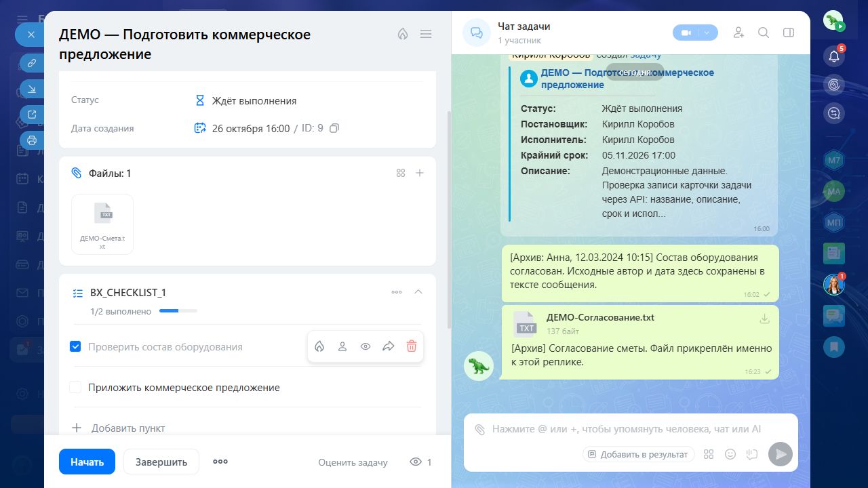
Task: Download the ДЕМО-Согласование.txt attachment
Action: click(765, 319)
